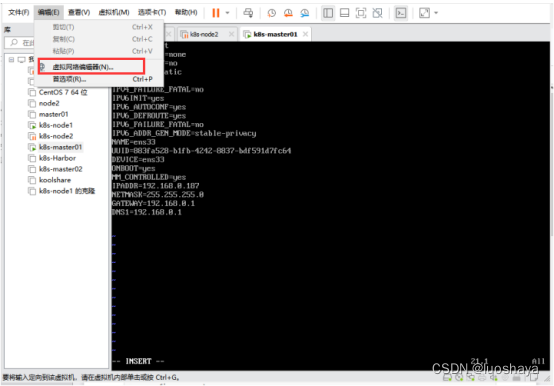Click the node2 VM icon in library

[x=32, y=103]
